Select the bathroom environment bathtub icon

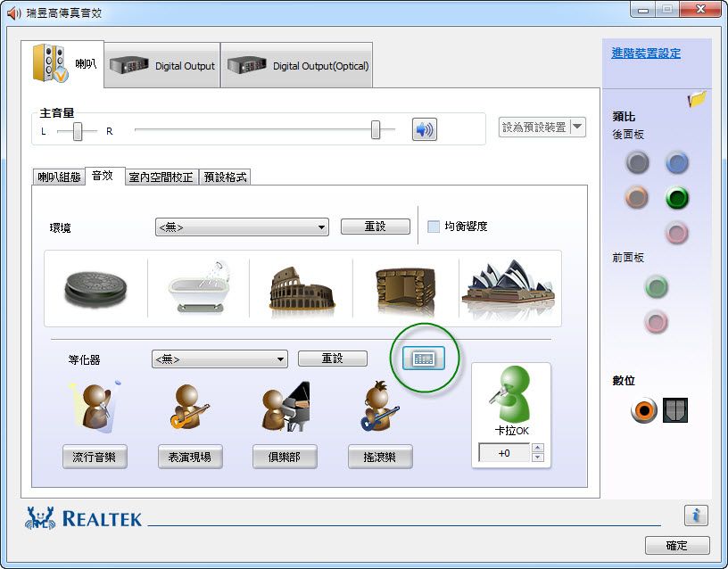point(198,289)
